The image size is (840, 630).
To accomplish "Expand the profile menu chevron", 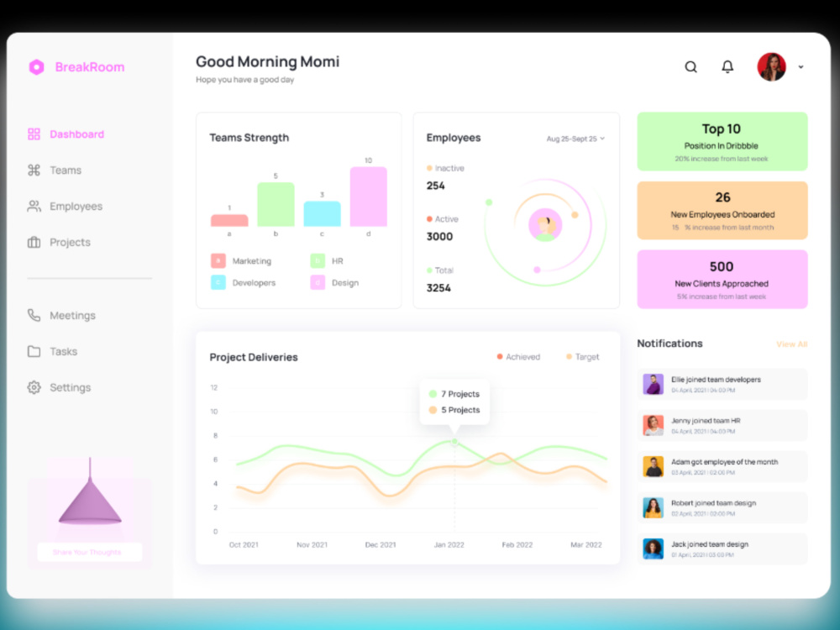I will (801, 67).
